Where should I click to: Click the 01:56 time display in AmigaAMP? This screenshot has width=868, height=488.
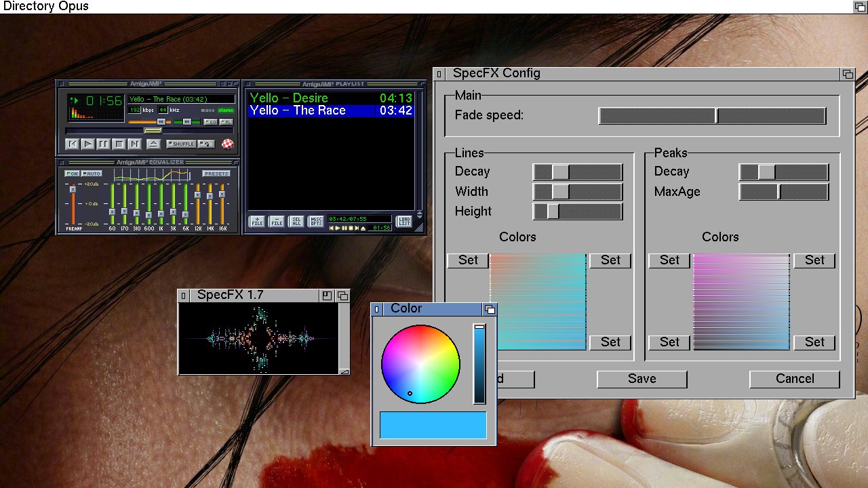click(x=104, y=101)
